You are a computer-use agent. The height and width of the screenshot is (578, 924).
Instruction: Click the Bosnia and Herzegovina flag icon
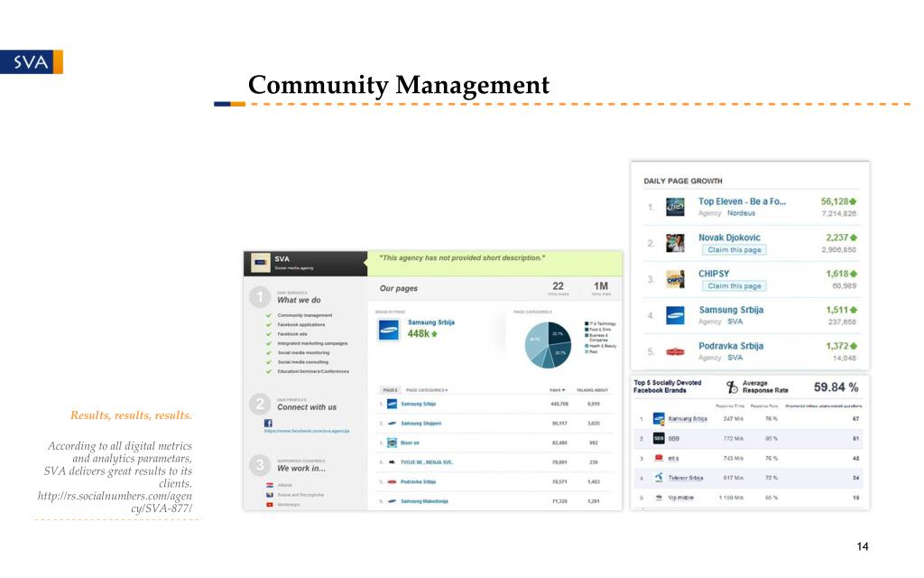pyautogui.click(x=270, y=495)
